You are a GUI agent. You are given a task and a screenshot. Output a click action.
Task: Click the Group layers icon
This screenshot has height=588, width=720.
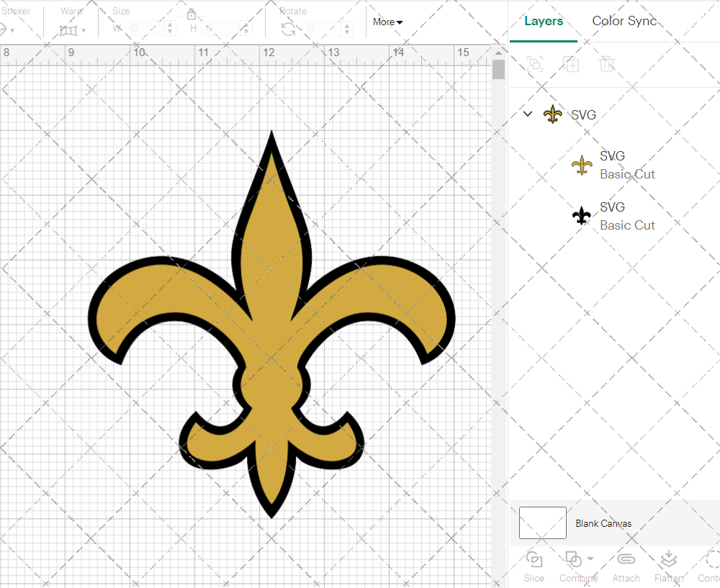535,64
